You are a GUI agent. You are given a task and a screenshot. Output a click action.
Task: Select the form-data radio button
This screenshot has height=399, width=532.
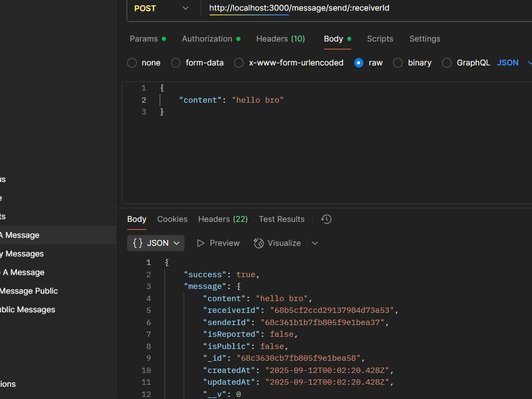click(176, 63)
